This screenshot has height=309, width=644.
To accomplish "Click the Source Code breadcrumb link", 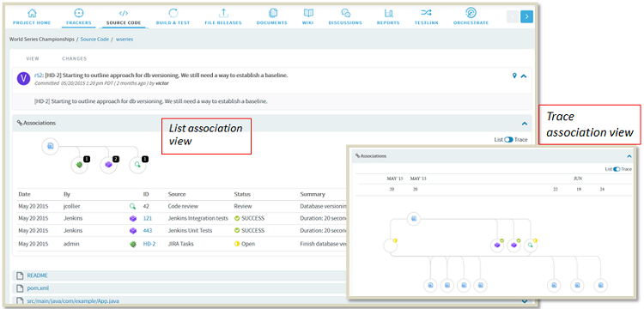I will coord(94,39).
